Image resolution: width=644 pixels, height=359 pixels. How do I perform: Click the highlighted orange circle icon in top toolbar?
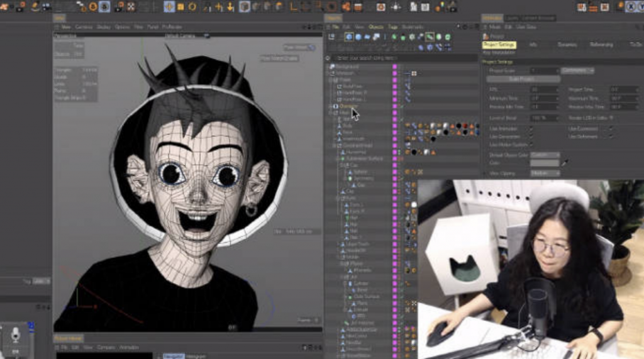click(104, 6)
